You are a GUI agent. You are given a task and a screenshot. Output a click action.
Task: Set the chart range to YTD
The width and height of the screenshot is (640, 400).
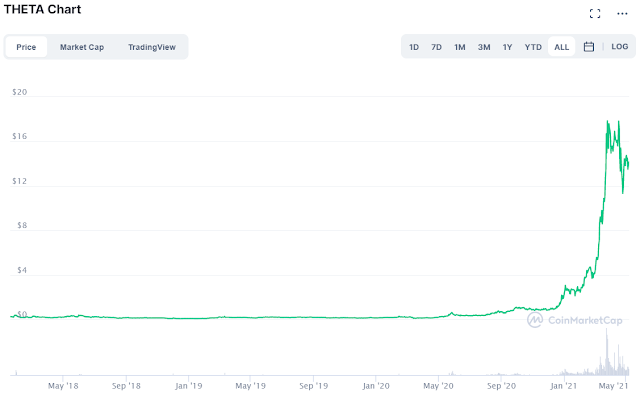(533, 47)
